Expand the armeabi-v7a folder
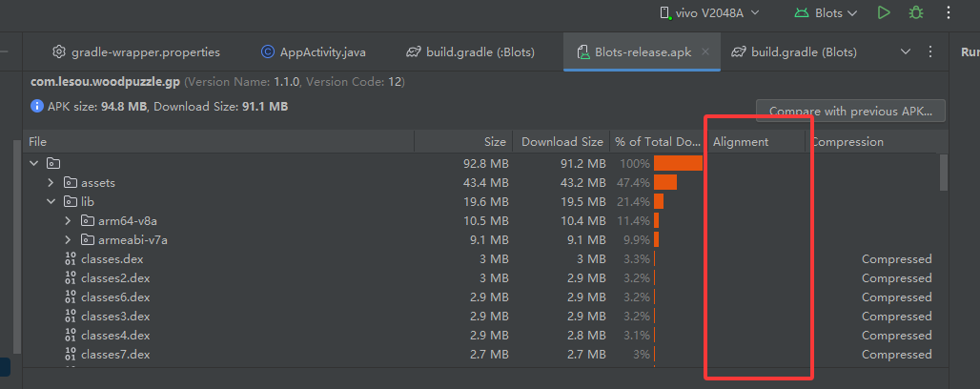 pyautogui.click(x=68, y=240)
